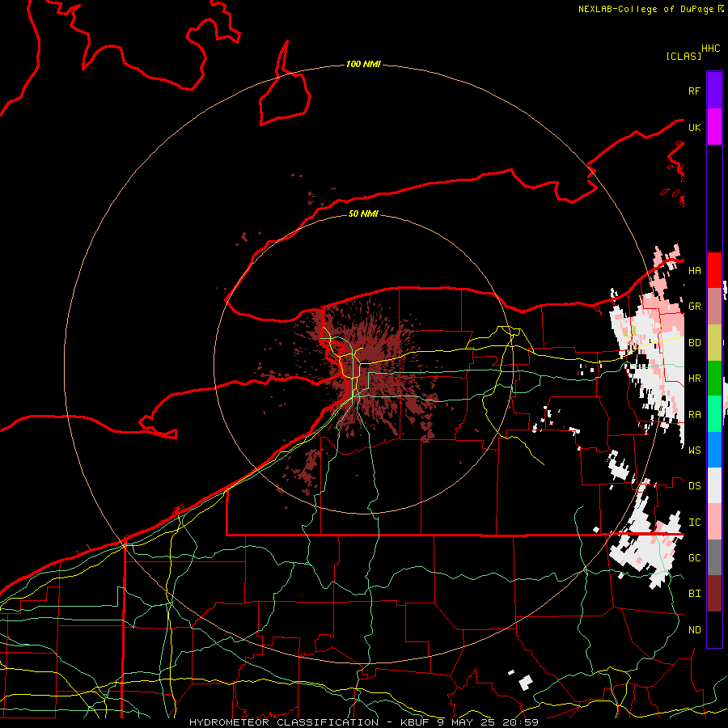Click the BD legend label
Viewport: 728px width, 728px height.
pyautogui.click(x=694, y=343)
